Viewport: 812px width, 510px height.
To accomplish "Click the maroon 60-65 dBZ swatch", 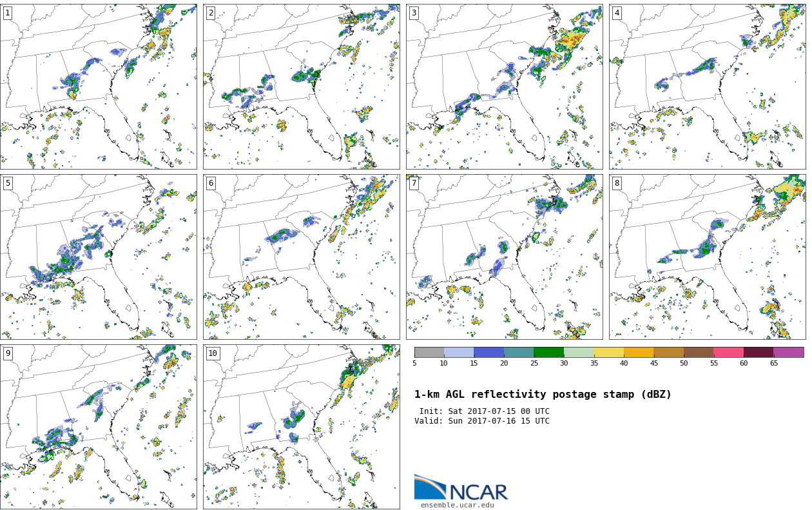I will coord(759,352).
